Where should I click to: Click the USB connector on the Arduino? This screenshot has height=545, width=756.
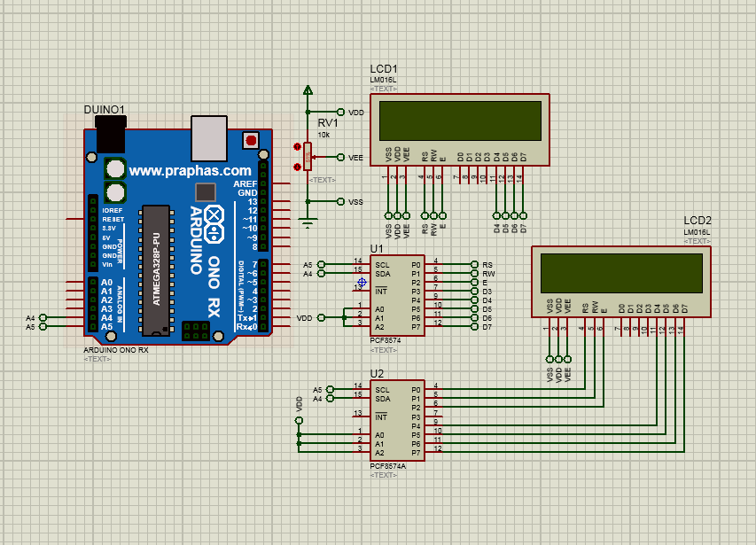point(209,139)
